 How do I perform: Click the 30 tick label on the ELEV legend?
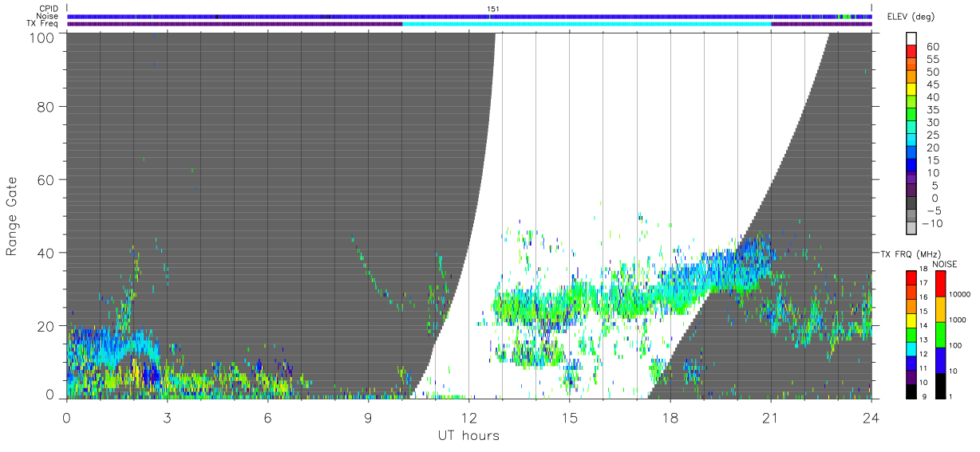(934, 122)
